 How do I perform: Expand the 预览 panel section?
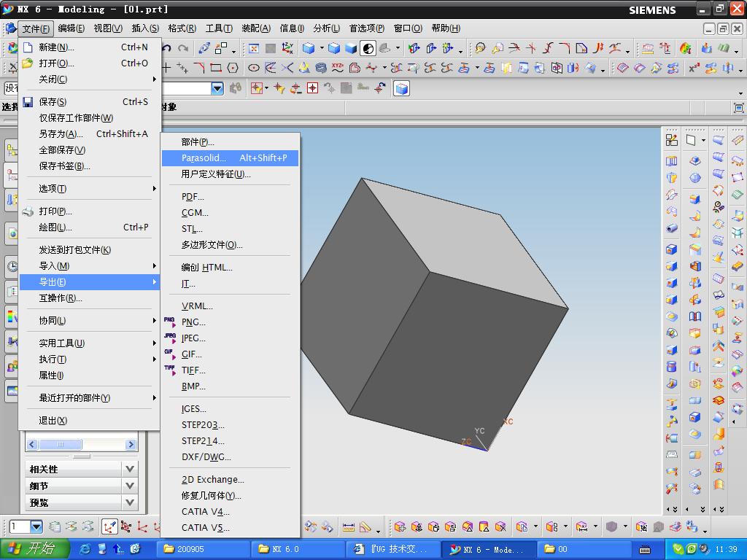(130, 502)
